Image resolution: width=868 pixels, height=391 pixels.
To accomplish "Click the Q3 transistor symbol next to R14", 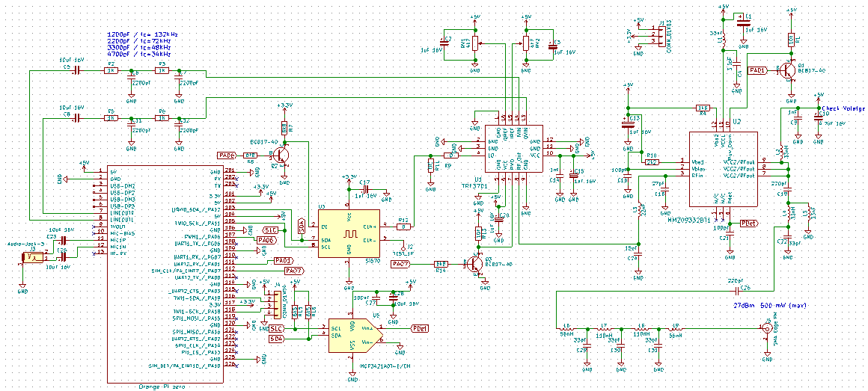I will [474, 264].
